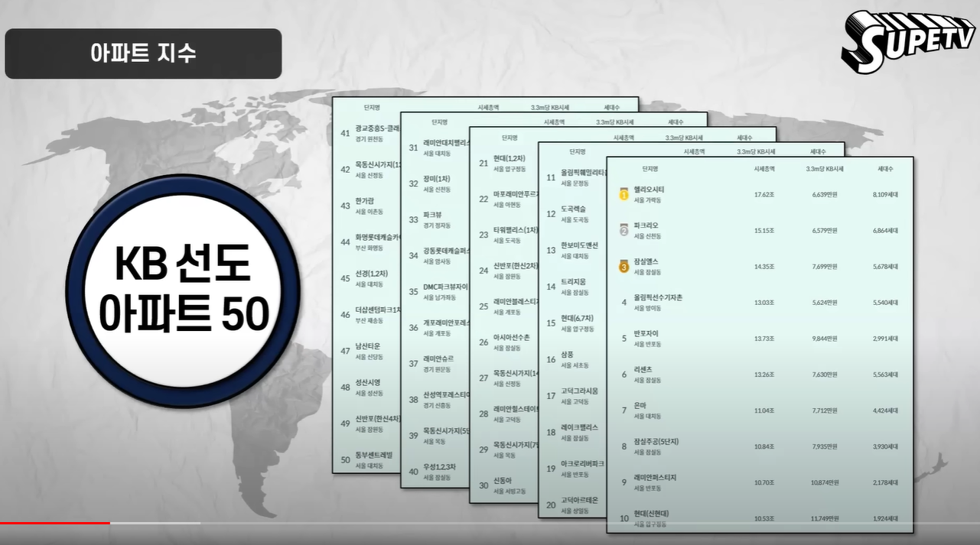Click the 1,924세대 household count
980x545 pixels.
(885, 519)
